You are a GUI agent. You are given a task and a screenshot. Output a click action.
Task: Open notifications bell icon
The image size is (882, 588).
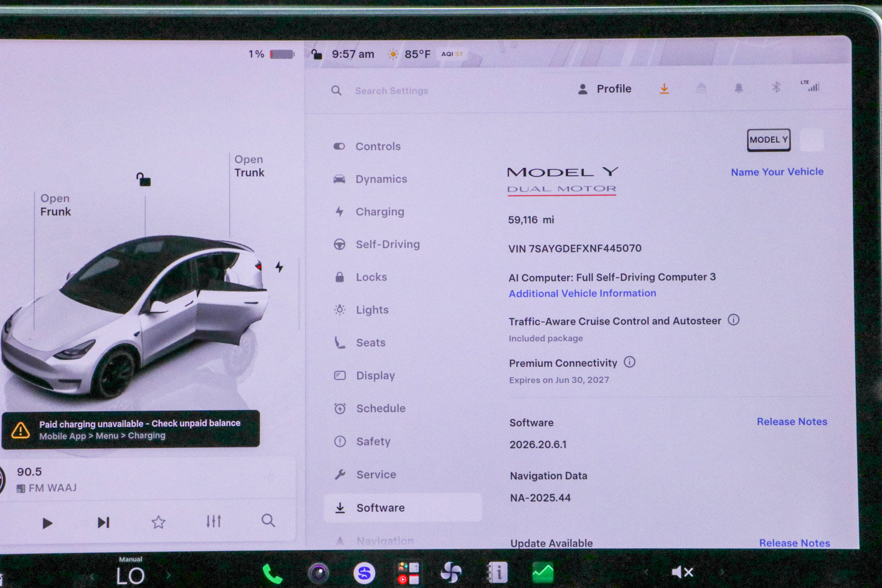point(739,88)
